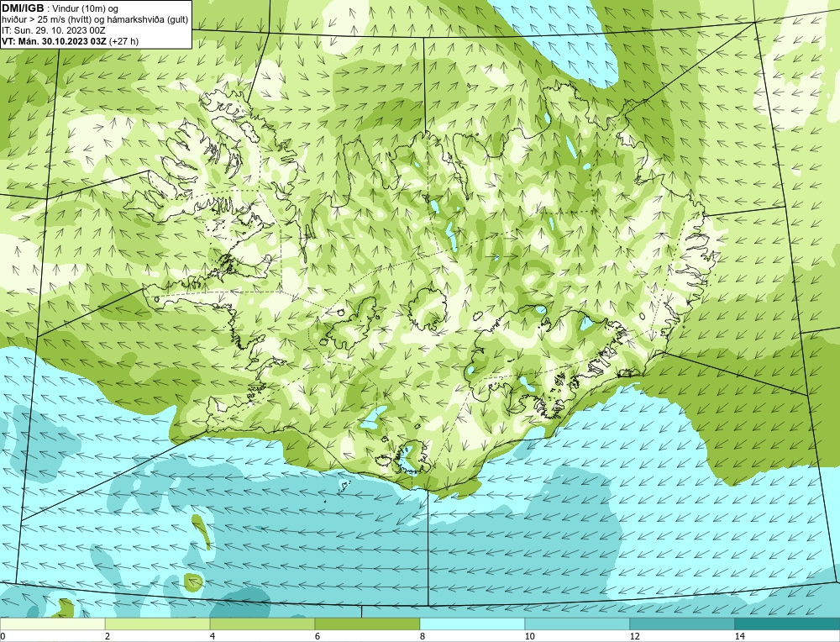Image resolution: width=840 pixels, height=642 pixels.
Task: Click the 'VT: Mán. 30.10.2023 03Z' valid time
Action: tap(54, 40)
